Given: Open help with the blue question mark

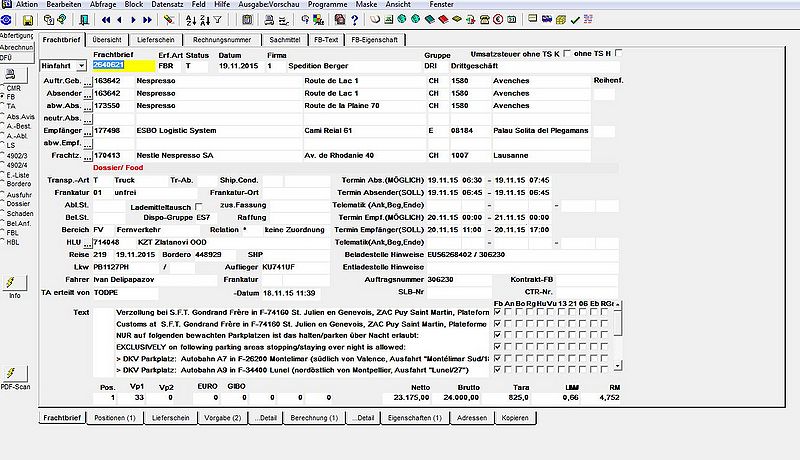Looking at the screenshot, I should pos(355,20).
